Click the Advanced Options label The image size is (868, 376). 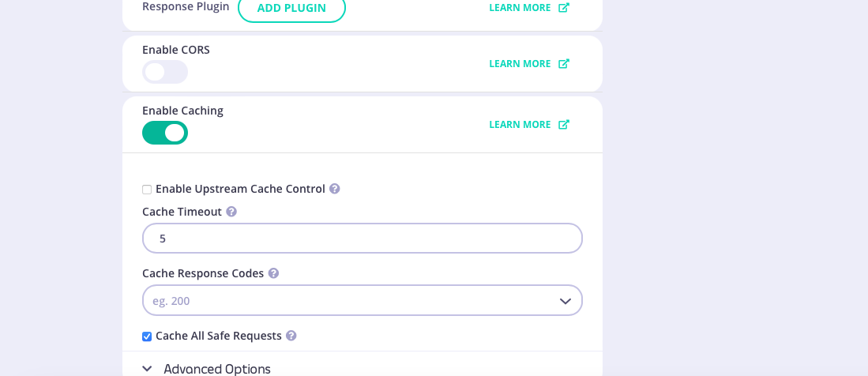(217, 369)
